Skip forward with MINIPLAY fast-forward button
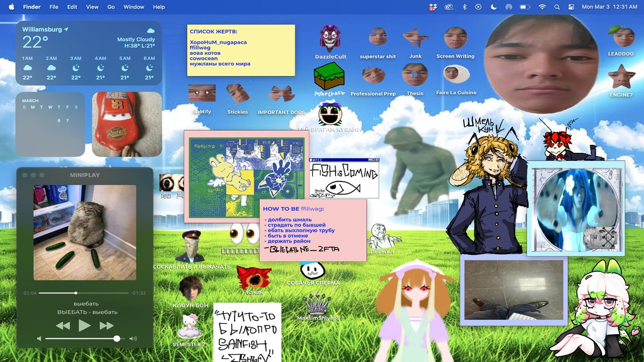Screen dimensions: 644x362 107,326
